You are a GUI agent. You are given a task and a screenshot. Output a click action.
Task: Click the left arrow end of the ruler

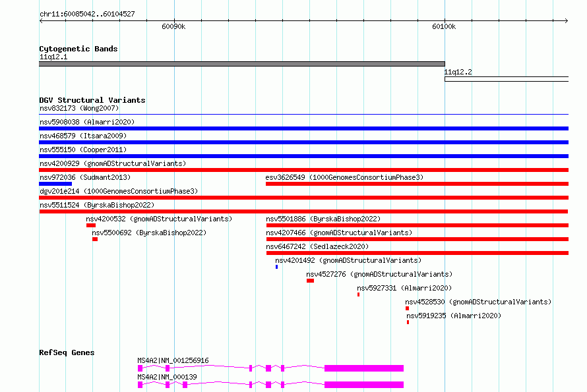pyautogui.click(x=41, y=21)
